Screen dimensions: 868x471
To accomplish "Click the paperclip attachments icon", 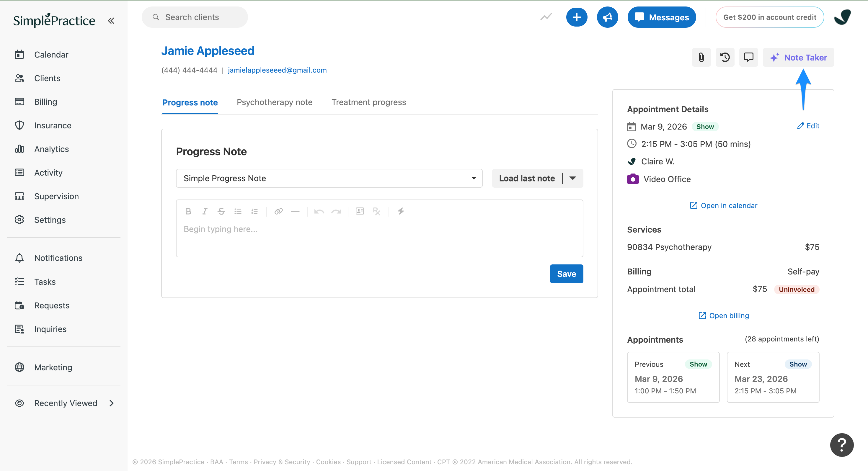I will pos(701,57).
